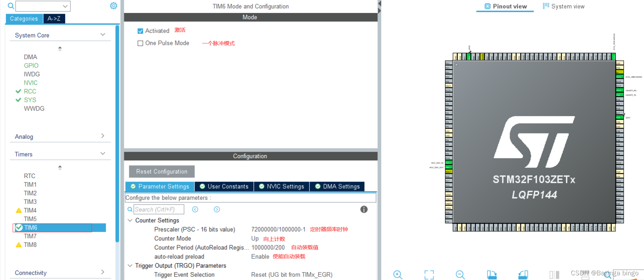
Task: Click the STM32F103ZETx chip label
Action: pos(534,179)
